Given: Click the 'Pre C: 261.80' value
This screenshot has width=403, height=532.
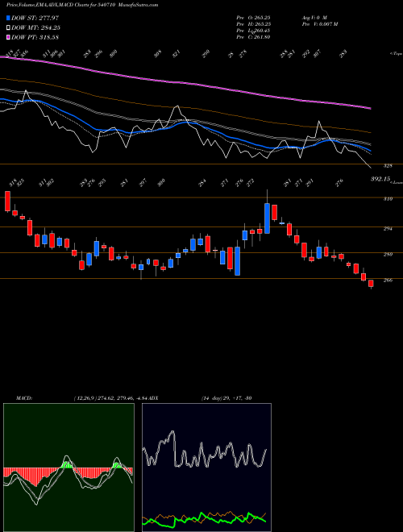Looking at the screenshot, I should [x=253, y=37].
